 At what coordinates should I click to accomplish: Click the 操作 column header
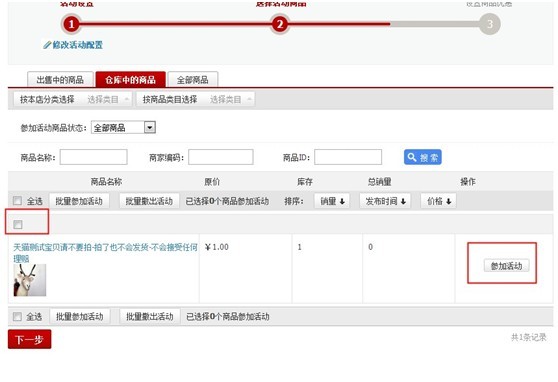(468, 182)
